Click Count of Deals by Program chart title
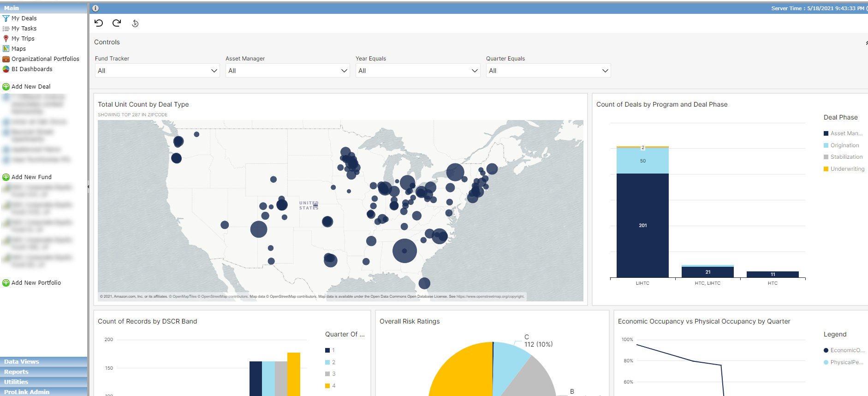868x396 pixels. pos(662,104)
